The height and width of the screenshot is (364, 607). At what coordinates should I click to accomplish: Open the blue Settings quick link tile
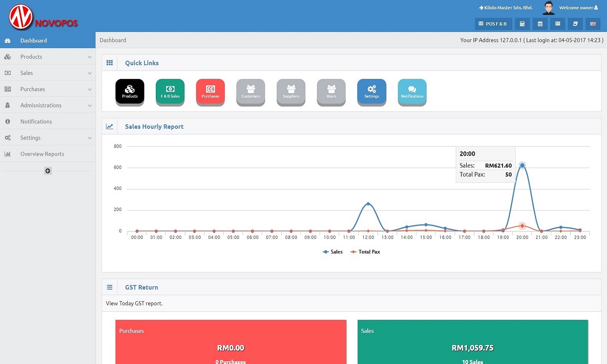coord(371,91)
